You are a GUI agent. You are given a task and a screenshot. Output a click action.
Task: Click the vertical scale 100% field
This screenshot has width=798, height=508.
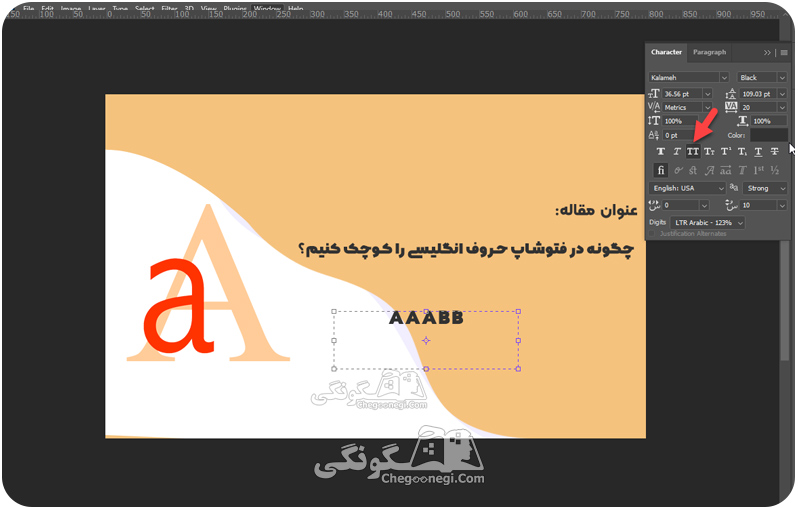[x=679, y=121]
